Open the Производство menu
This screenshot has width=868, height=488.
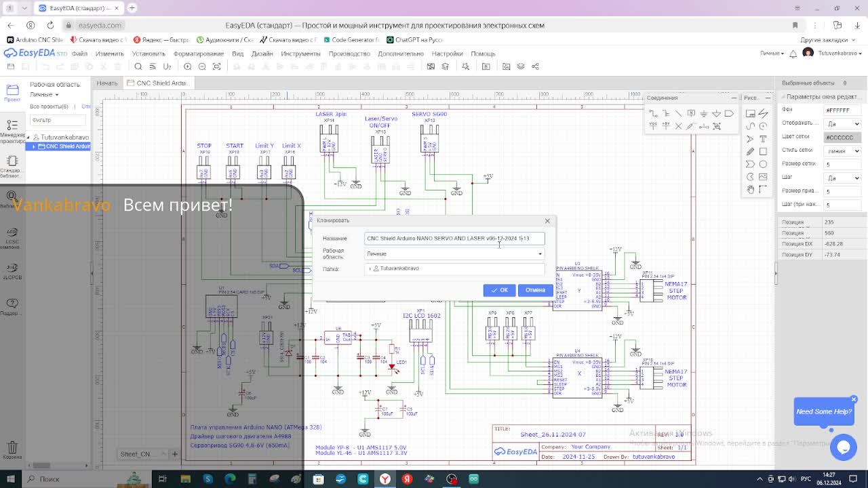point(349,54)
